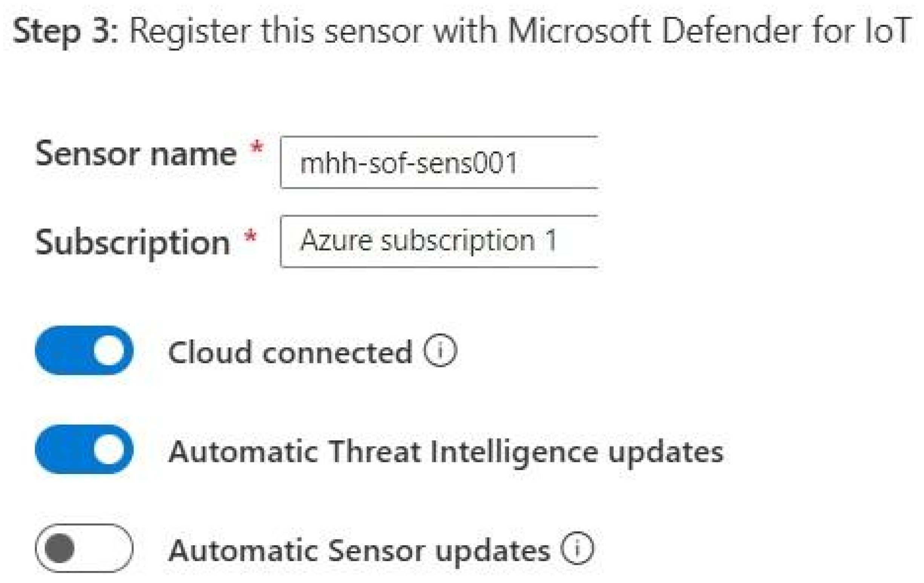Image resolution: width=924 pixels, height=583 pixels.
Task: Click the bold 'Step 3:' heading prefix
Action: (65, 31)
